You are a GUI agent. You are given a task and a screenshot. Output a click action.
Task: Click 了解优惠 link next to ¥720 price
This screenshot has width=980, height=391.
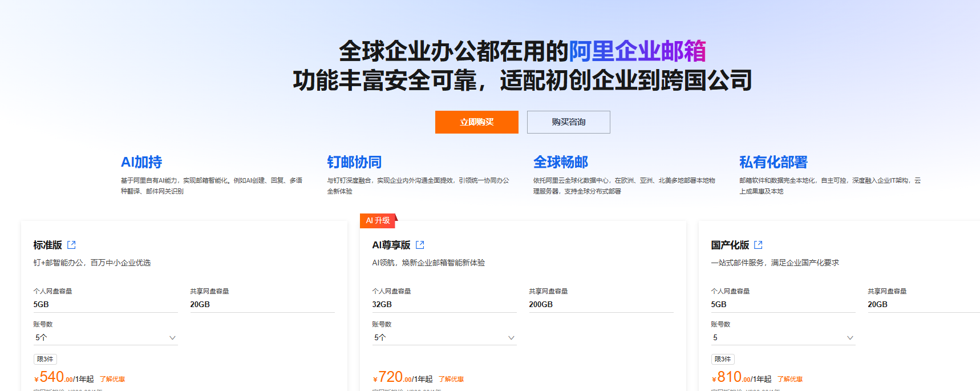pyautogui.click(x=451, y=379)
